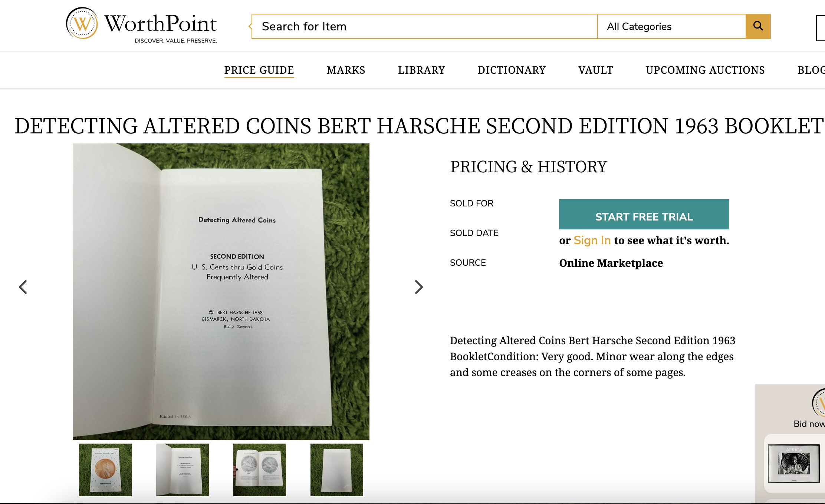Open the Dictionary section

tap(512, 70)
